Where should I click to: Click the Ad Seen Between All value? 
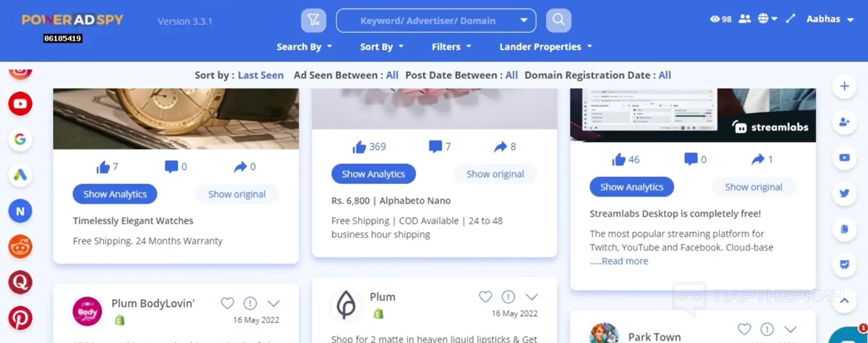coord(392,75)
